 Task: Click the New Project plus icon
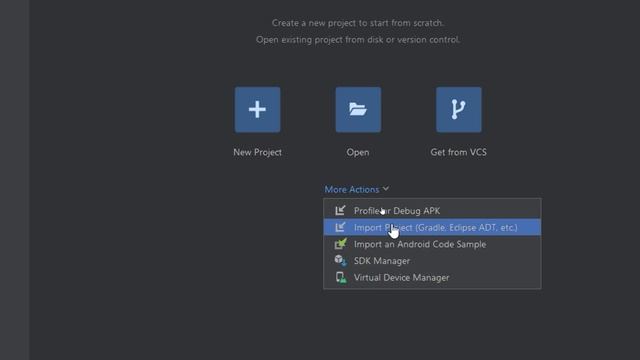[x=257, y=109]
